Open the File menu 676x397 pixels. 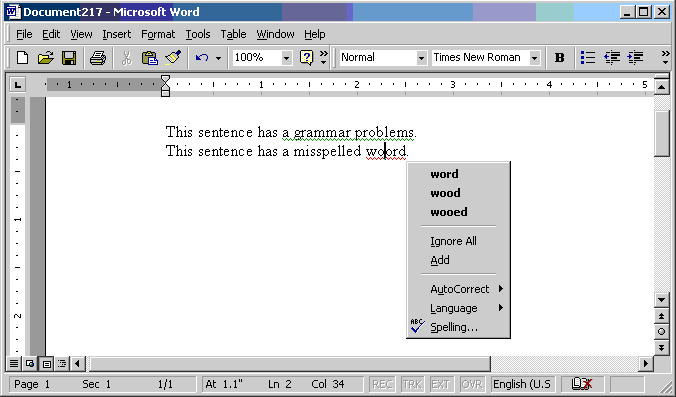pos(24,34)
